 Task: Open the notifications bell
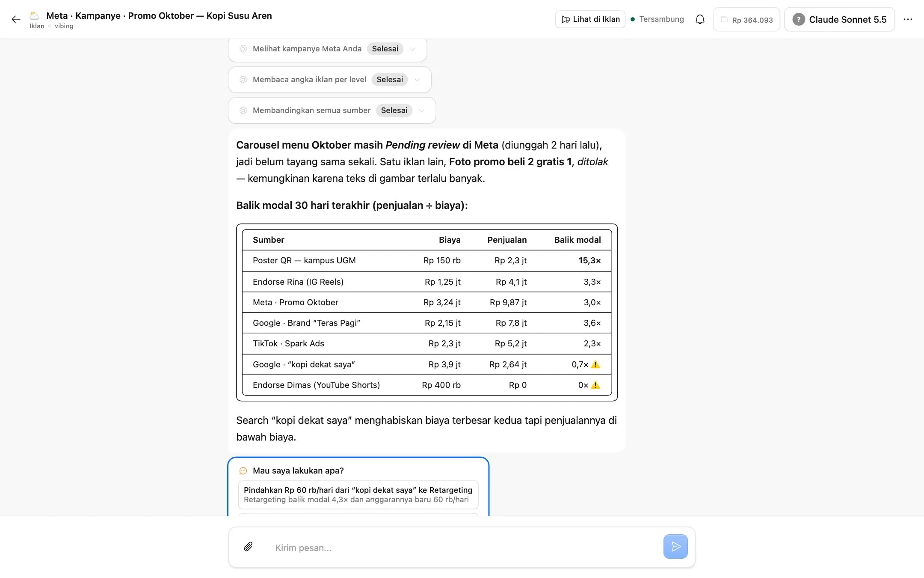click(x=700, y=19)
